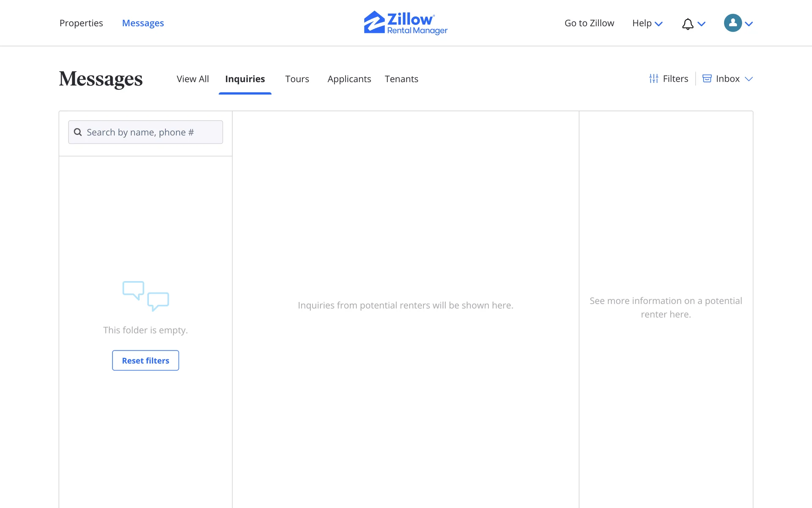Open the Inbox folder dropdown arrow
The height and width of the screenshot is (508, 812).
coord(749,79)
